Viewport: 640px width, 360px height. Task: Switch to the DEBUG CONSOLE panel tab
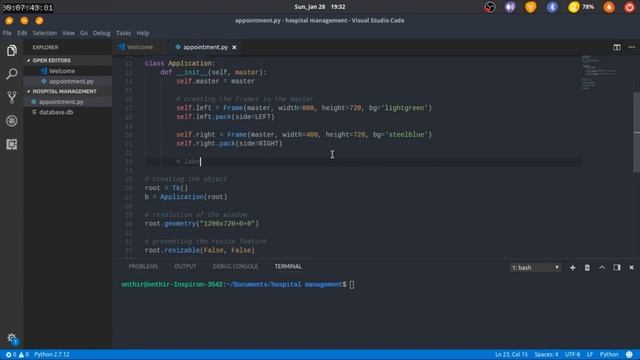pyautogui.click(x=235, y=267)
